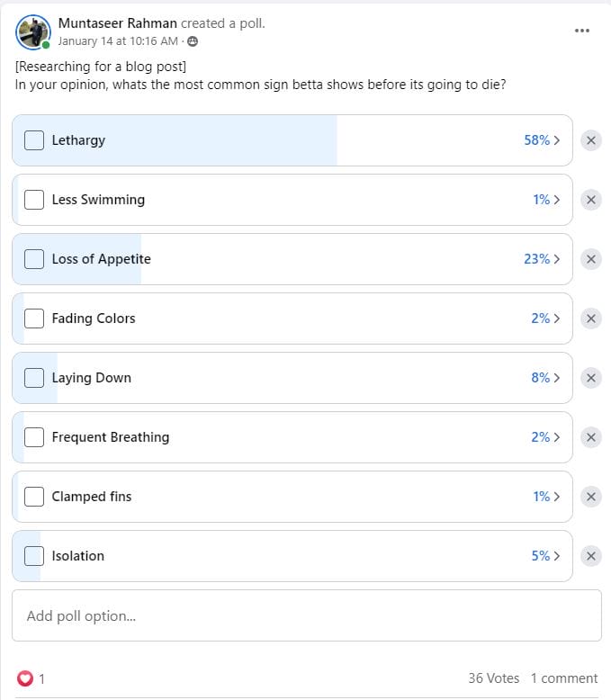
Task: Open Muntaseer Rahman's profile name link
Action: click(x=117, y=23)
